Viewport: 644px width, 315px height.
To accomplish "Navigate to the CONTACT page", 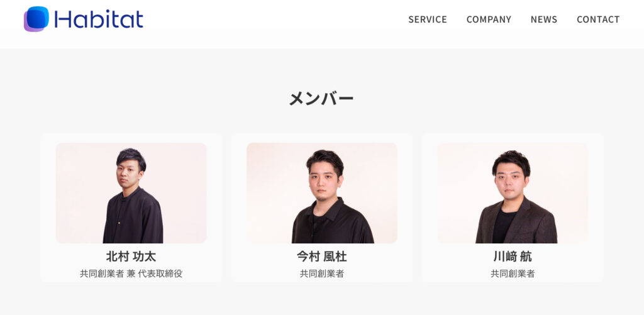I will pos(598,19).
